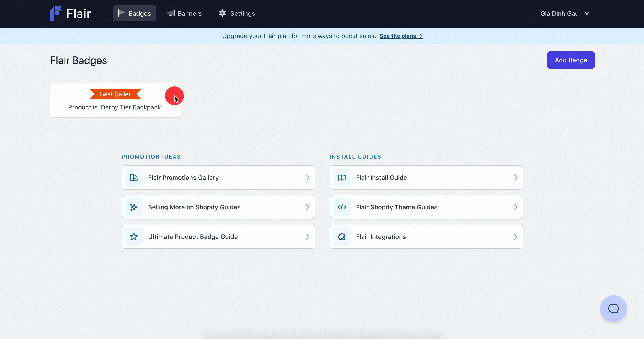Click the star icon for Badge Guide
644x339 pixels.
click(134, 237)
